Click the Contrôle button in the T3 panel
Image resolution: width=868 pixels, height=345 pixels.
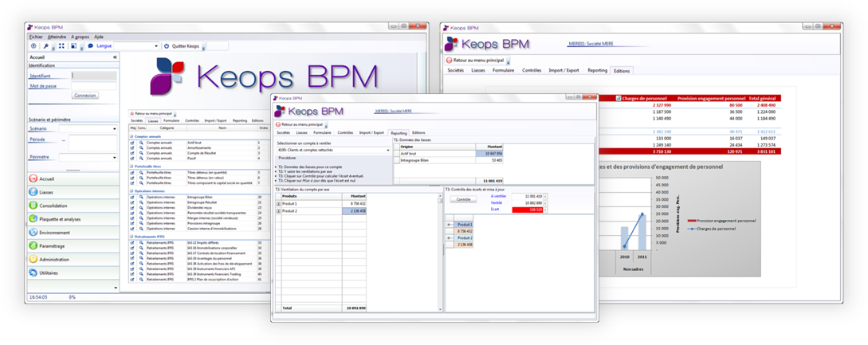(463, 199)
